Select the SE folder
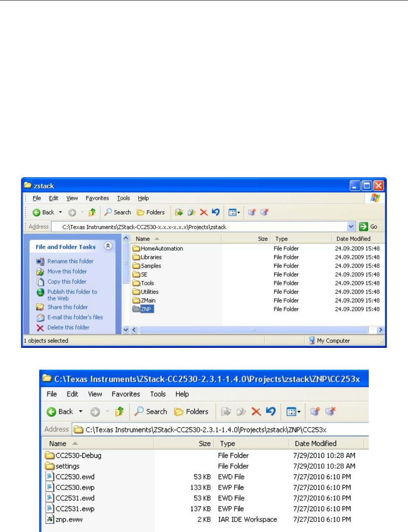 (x=140, y=275)
